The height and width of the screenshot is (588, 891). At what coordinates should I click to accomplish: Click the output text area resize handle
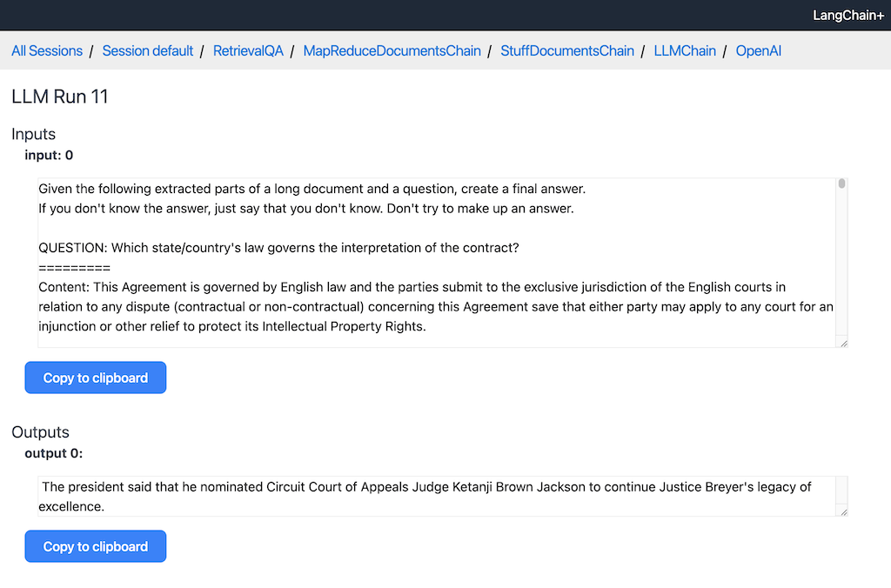point(843,511)
